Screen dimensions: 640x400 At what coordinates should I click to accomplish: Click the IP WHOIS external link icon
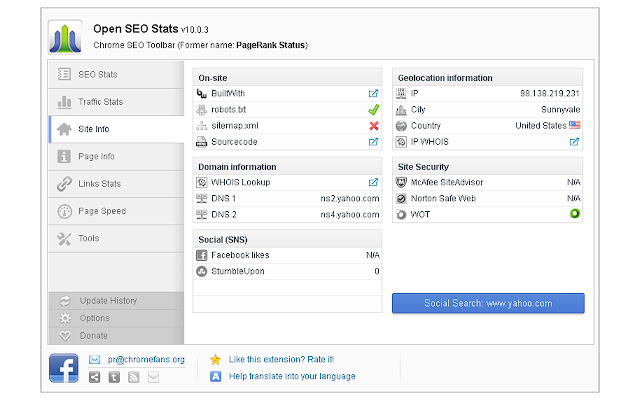[574, 142]
